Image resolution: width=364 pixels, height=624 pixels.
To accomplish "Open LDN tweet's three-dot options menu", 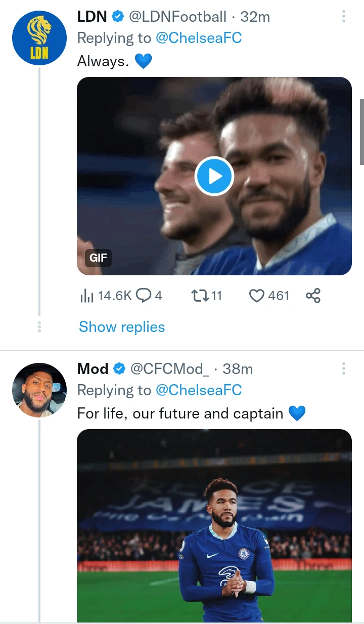I will coord(344,17).
